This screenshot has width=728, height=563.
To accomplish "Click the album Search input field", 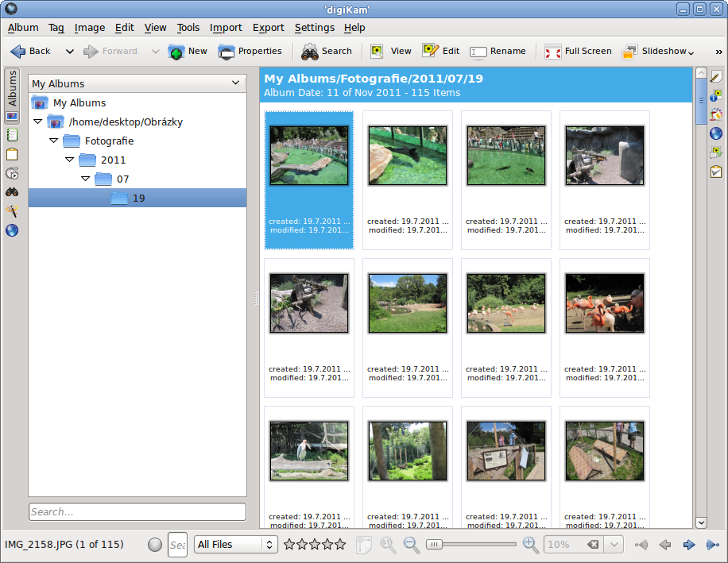I will point(137,512).
